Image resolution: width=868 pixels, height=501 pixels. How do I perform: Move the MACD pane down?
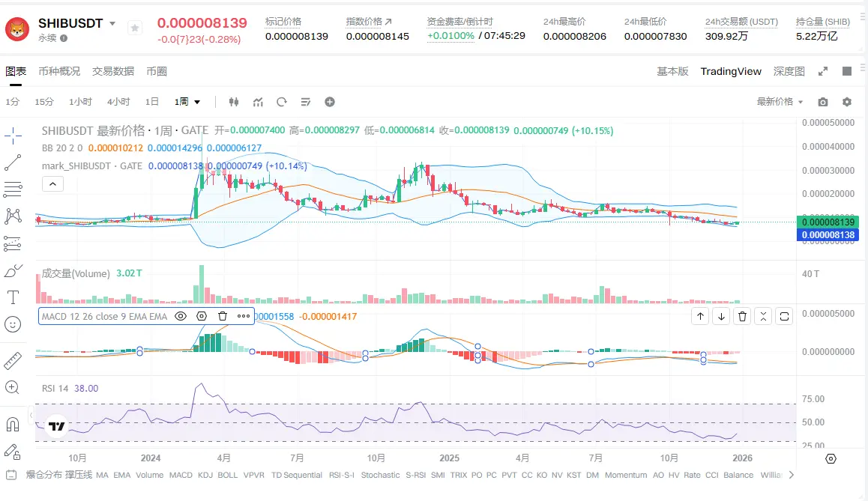(721, 316)
